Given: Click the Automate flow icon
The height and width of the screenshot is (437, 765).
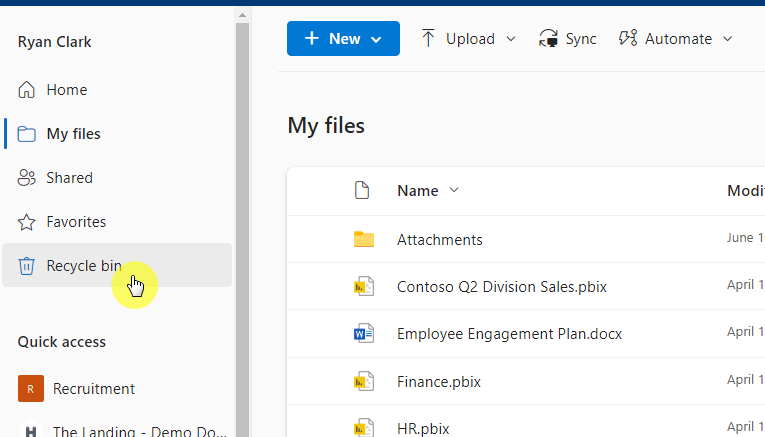Looking at the screenshot, I should coord(628,38).
